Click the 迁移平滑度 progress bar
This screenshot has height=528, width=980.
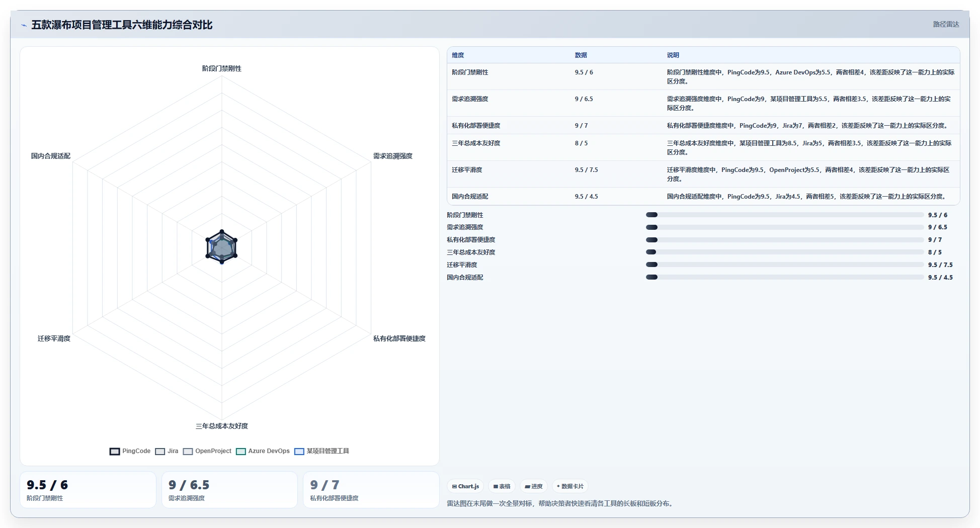(x=785, y=265)
